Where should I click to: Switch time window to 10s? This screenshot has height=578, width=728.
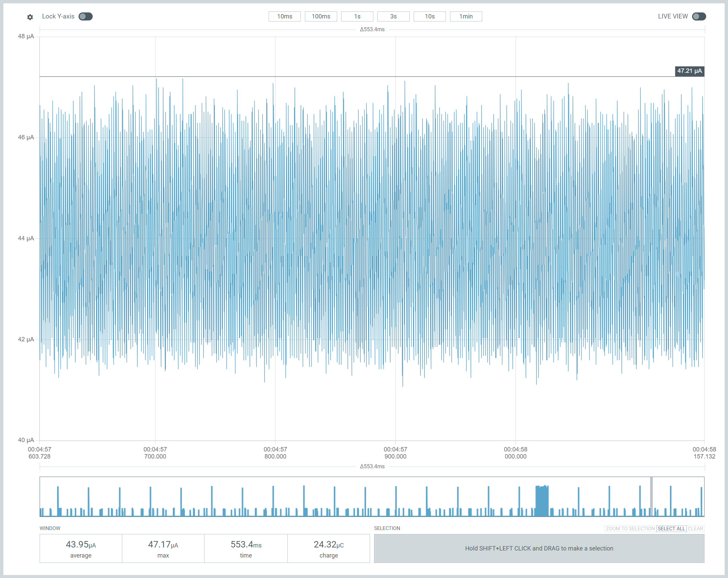[429, 16]
